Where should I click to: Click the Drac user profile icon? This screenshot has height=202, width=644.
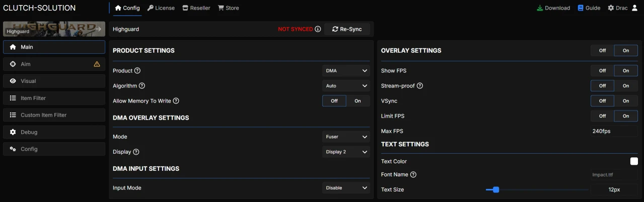pyautogui.click(x=634, y=8)
